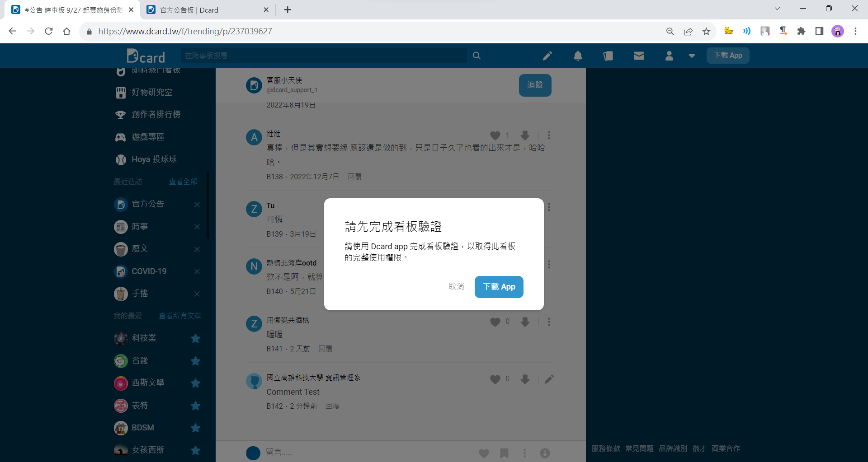Toggle favorite star for 女孩西斯
Screen dimensions: 868x462
tap(195, 450)
